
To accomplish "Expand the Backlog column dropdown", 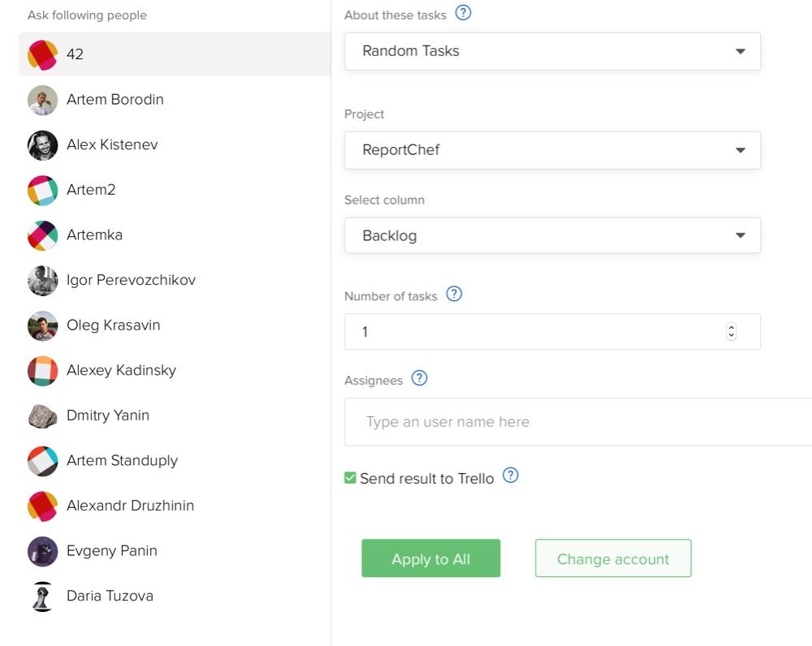I will click(x=552, y=235).
